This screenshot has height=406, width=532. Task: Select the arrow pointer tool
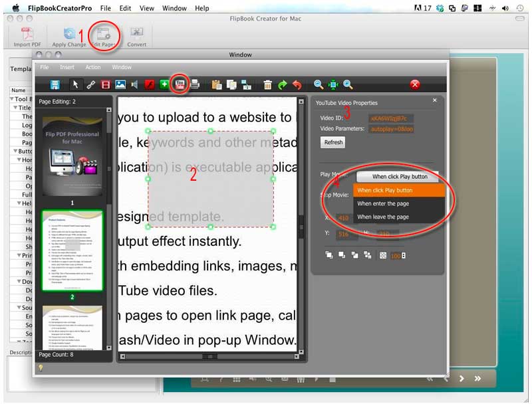tap(75, 84)
